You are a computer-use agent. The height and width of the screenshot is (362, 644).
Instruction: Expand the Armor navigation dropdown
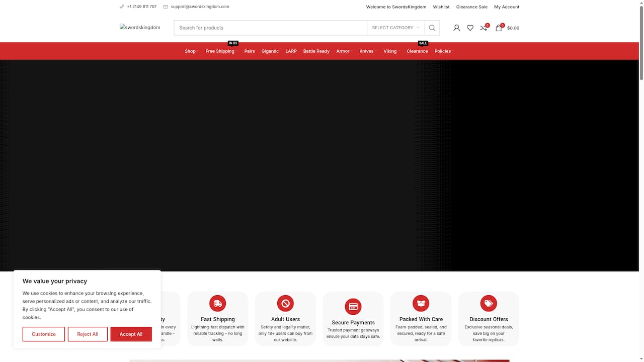click(343, 51)
